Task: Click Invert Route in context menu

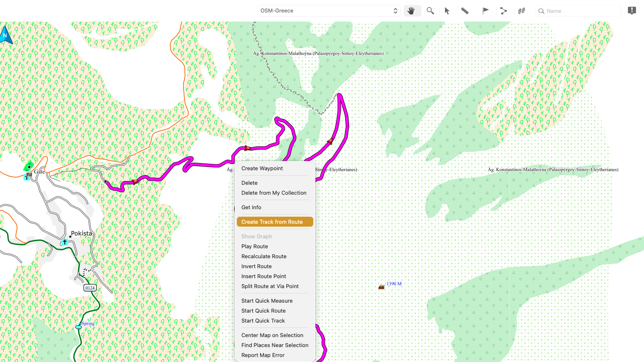Action: (x=256, y=267)
